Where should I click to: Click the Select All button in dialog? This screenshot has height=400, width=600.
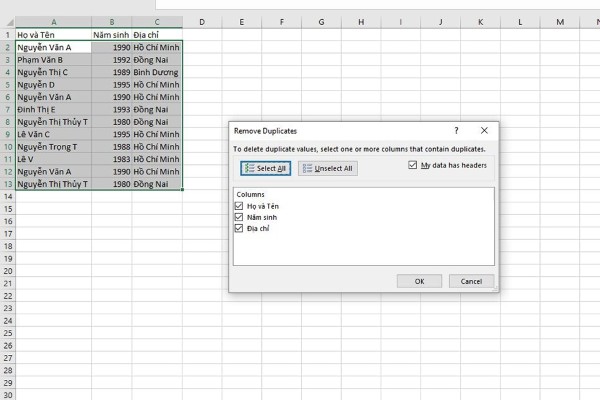tap(266, 168)
